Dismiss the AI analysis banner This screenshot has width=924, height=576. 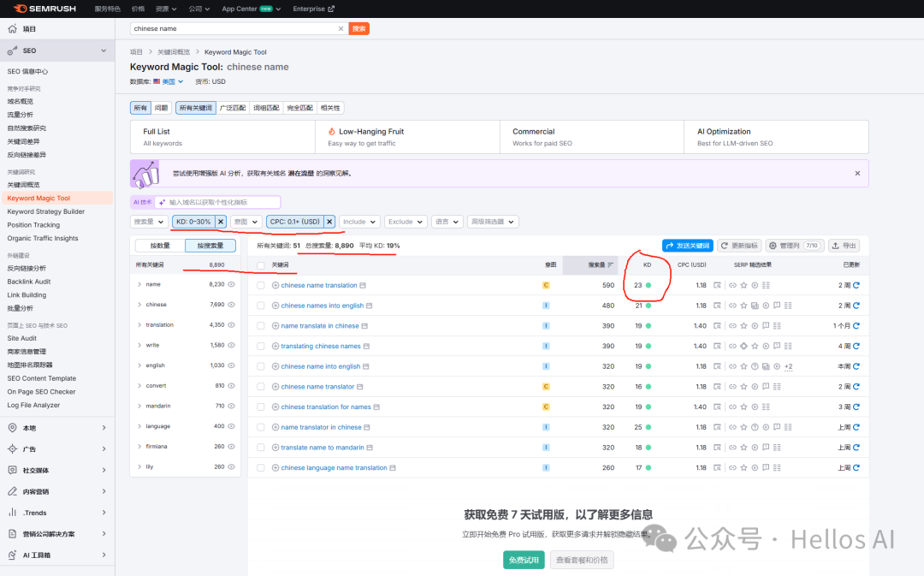[x=857, y=173]
